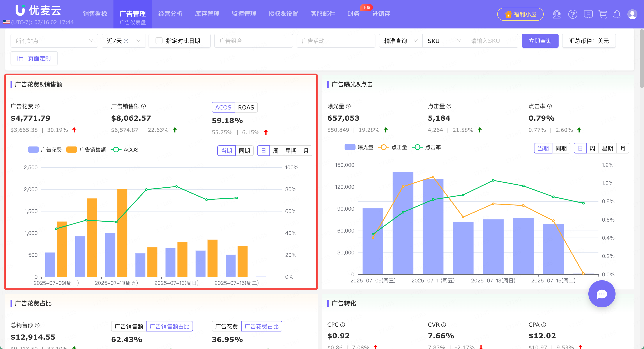Select 广告销售额占比 option
Viewport: 644px width, 349px height.
(170, 326)
